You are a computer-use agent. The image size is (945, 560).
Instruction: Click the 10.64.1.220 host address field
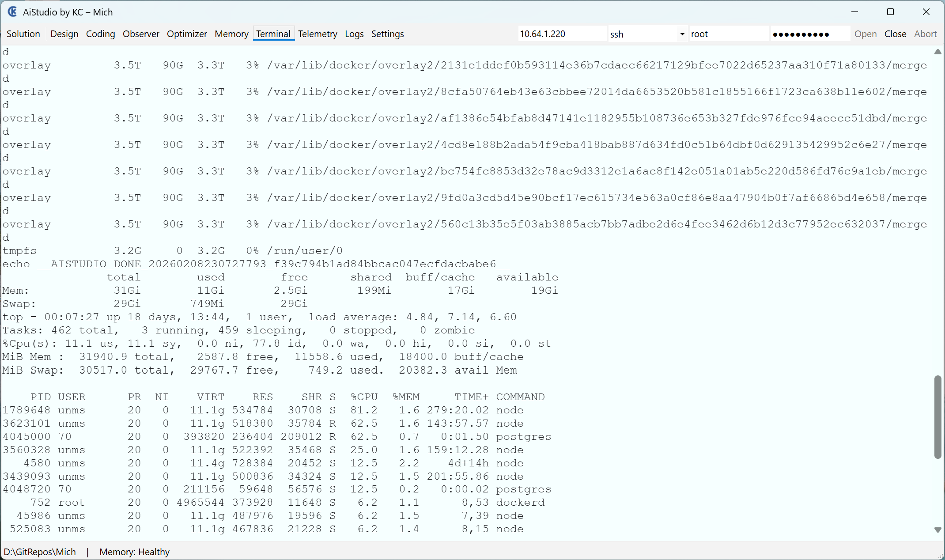point(562,34)
